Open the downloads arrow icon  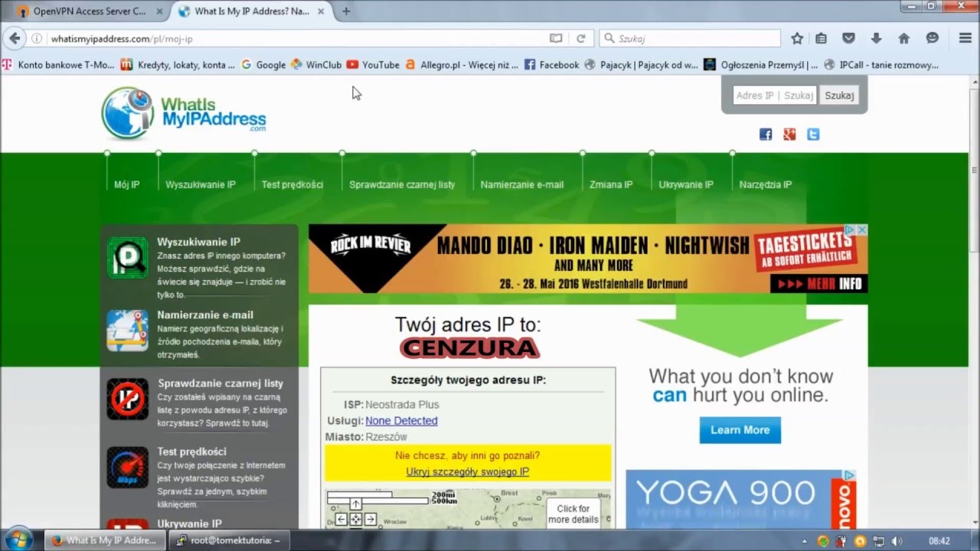pos(876,38)
